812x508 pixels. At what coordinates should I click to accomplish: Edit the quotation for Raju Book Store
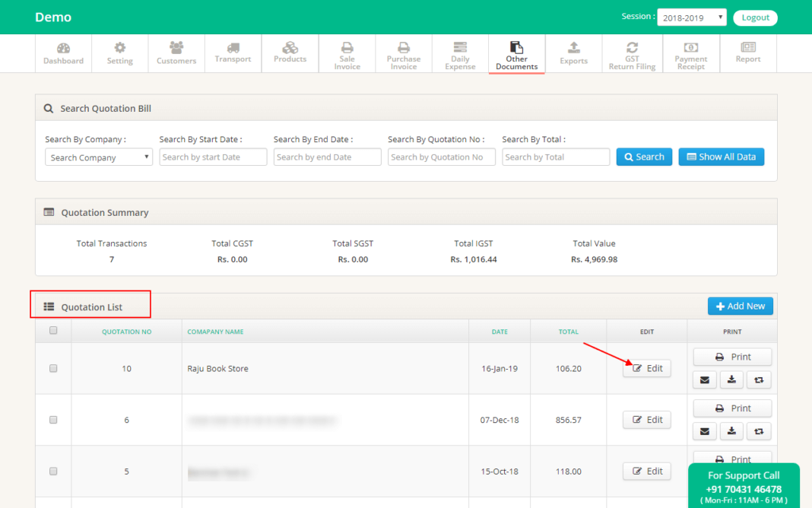[x=646, y=368]
